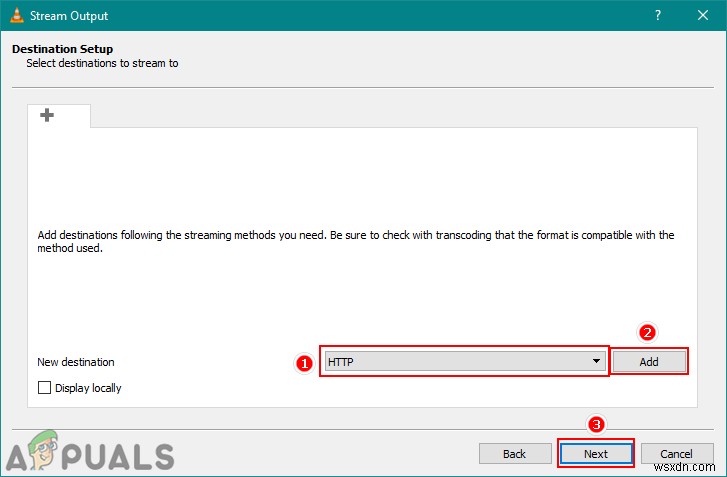Go Back to previous step
Screen dimensions: 727x477
515,454
